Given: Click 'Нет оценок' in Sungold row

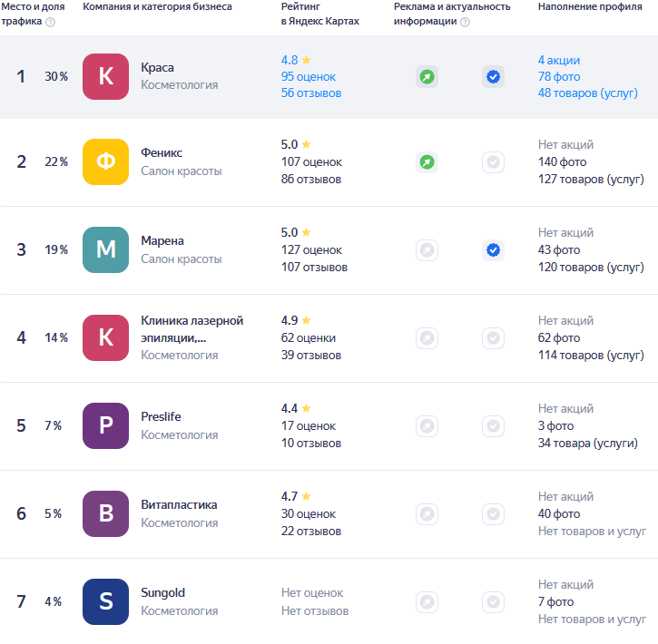Looking at the screenshot, I should click(x=312, y=593).
